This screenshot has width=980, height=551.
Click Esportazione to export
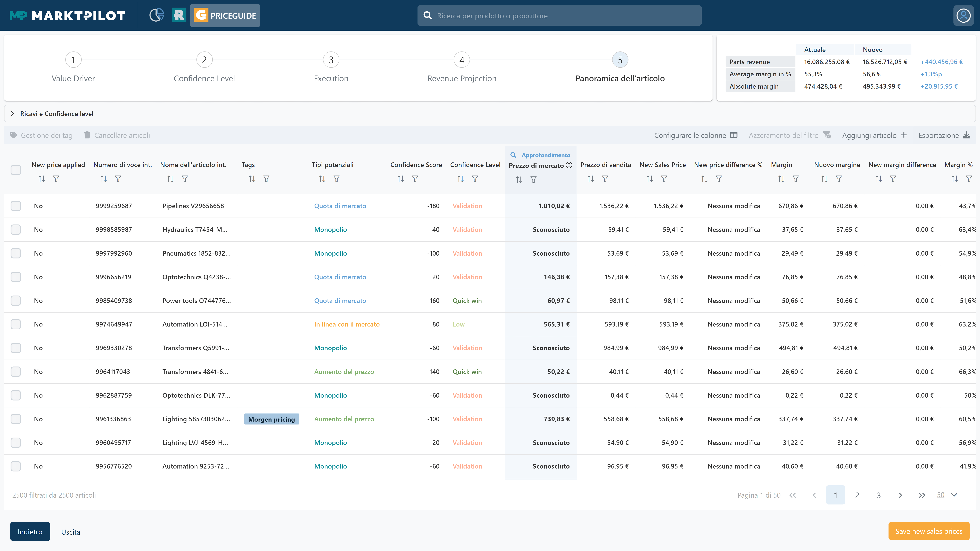[944, 135]
